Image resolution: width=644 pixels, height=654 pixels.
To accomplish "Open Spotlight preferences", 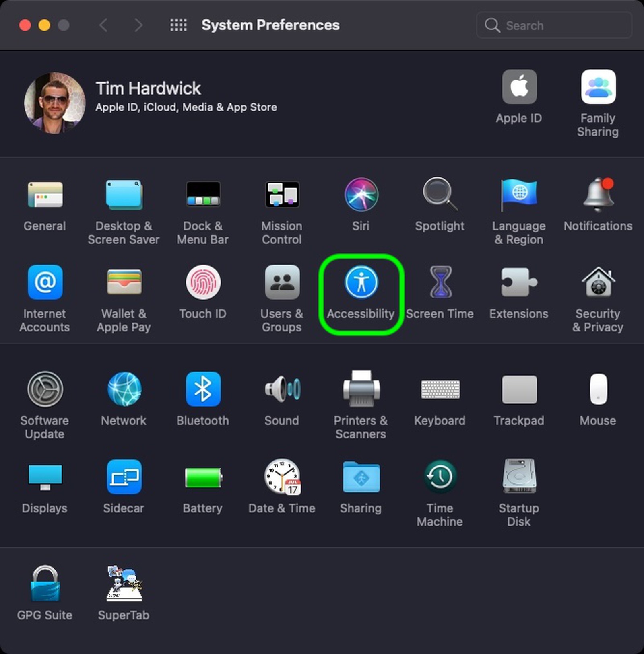I will pos(440,195).
